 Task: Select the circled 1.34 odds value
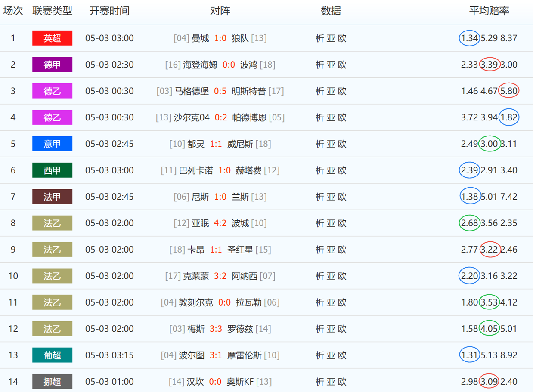point(469,38)
